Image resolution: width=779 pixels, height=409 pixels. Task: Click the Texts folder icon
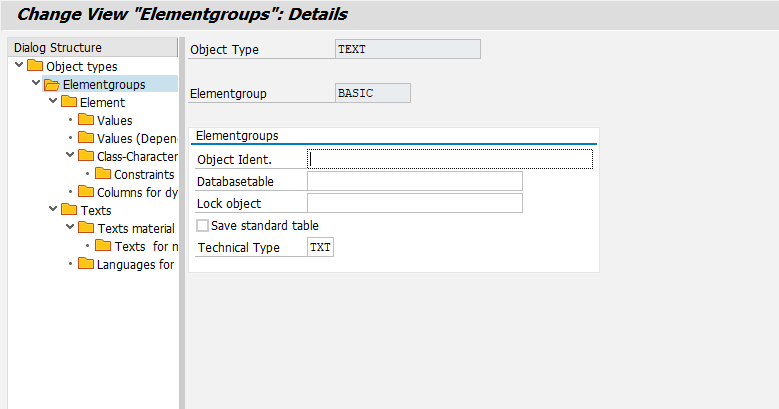click(69, 210)
